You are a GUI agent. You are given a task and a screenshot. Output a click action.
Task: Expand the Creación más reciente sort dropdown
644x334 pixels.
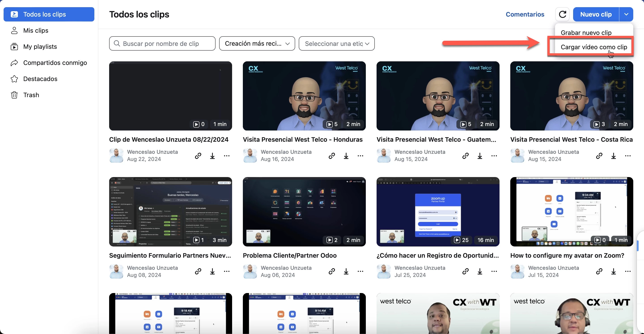(257, 43)
